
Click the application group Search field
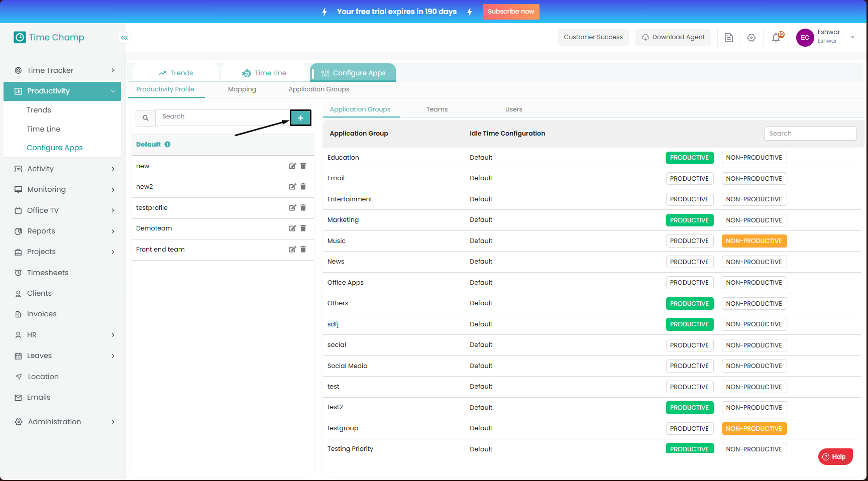810,134
